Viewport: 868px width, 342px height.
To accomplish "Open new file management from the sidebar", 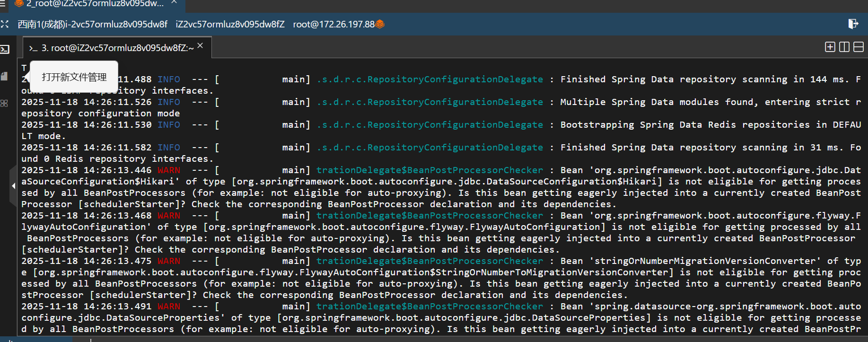I will (5, 76).
